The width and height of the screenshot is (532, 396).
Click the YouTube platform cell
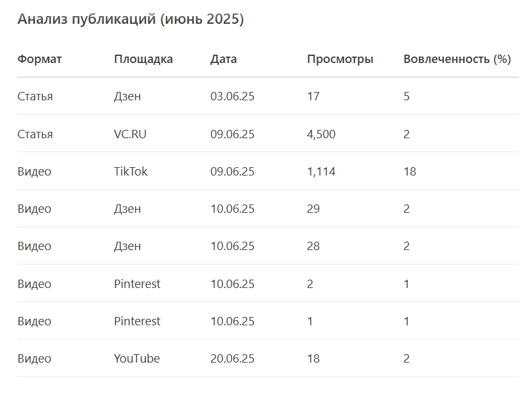click(x=136, y=358)
